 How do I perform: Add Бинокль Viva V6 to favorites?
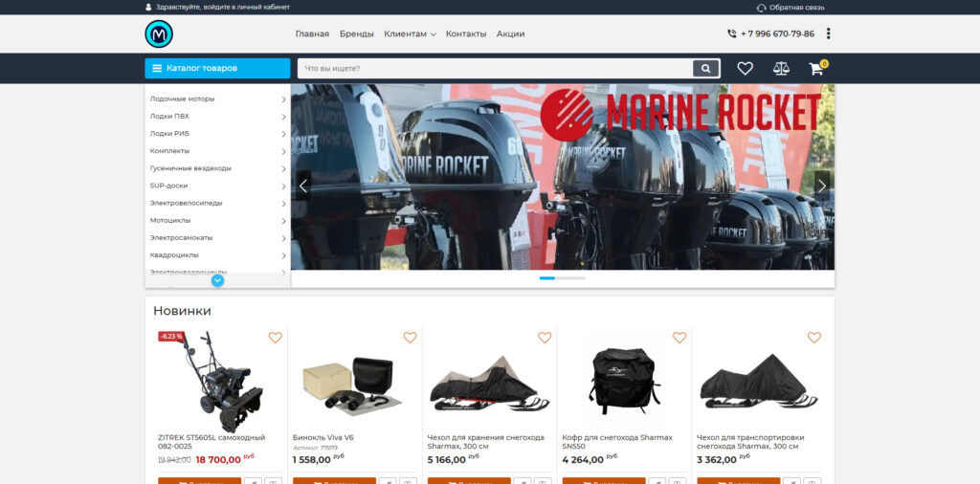(410, 338)
